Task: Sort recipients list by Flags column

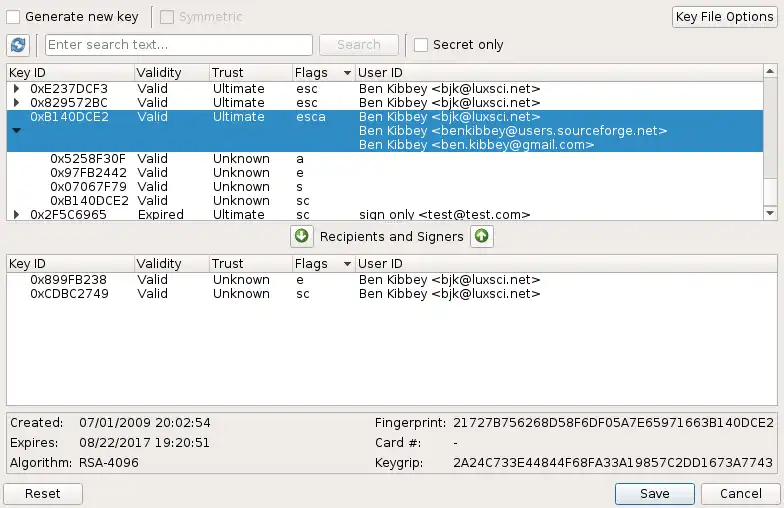Action: (x=323, y=264)
